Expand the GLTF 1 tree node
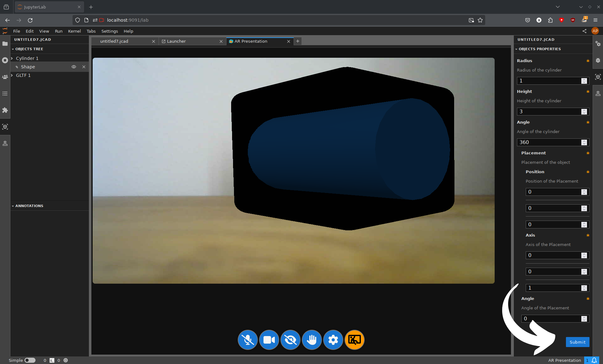The image size is (603, 364). [x=12, y=75]
